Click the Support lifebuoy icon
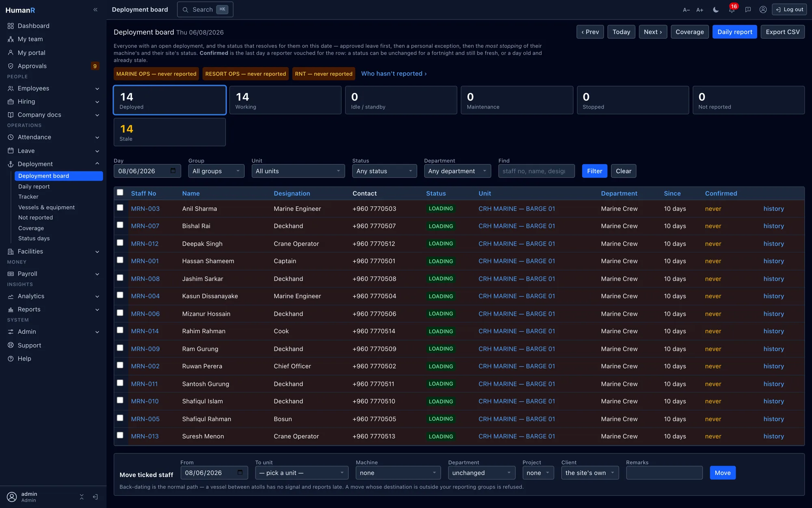 click(11, 345)
